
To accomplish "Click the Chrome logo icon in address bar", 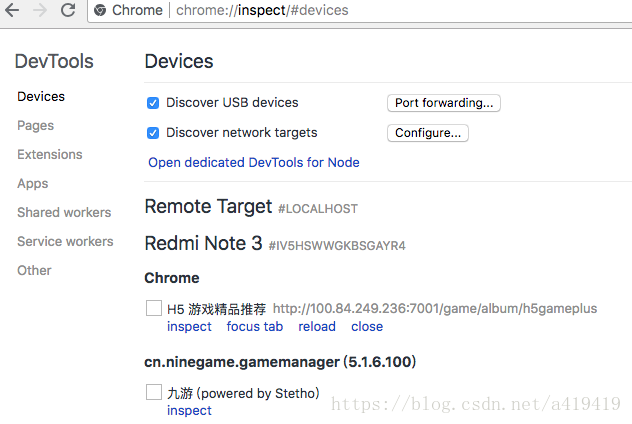I will tap(100, 10).
